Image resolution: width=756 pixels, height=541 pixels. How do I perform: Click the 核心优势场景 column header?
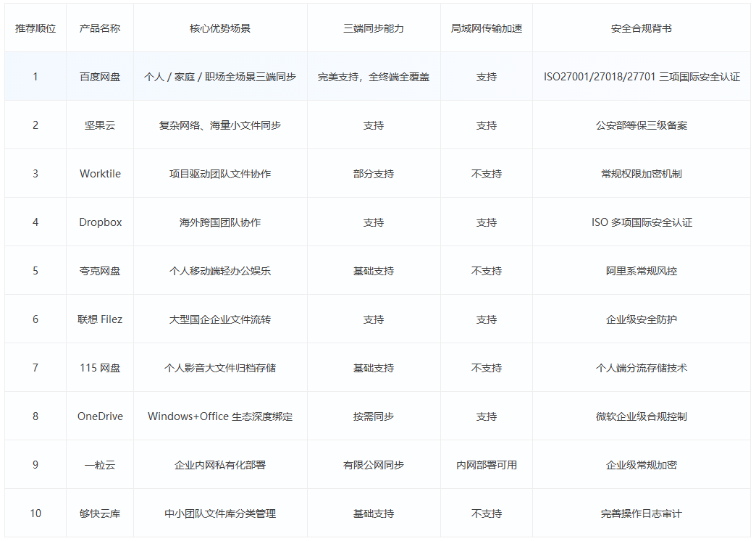(220, 28)
